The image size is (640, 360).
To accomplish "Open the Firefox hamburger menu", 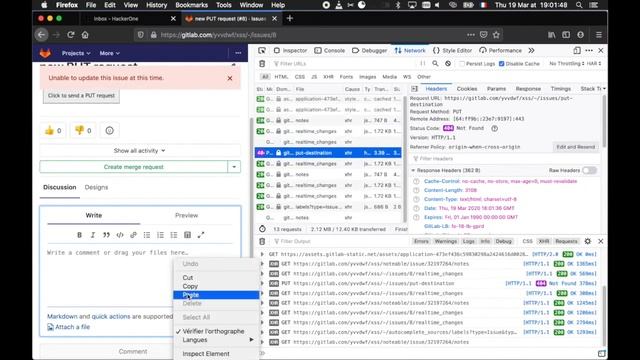I will (598, 35).
